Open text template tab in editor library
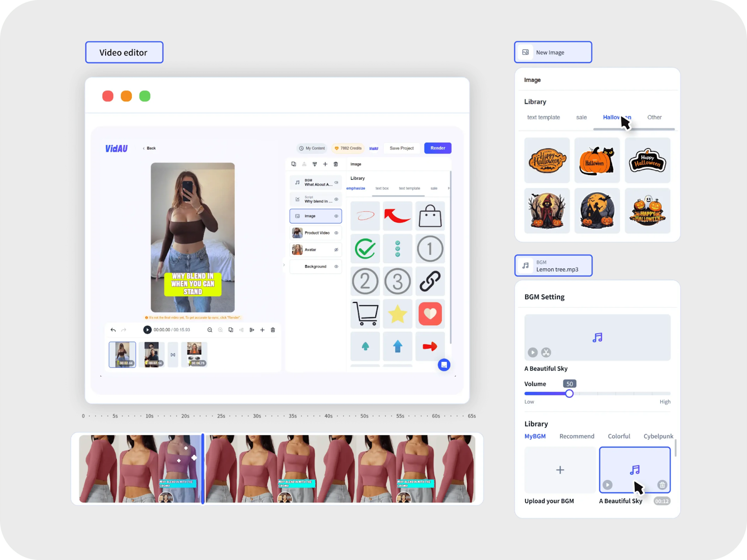Screen dimensions: 747x560 pos(409,189)
